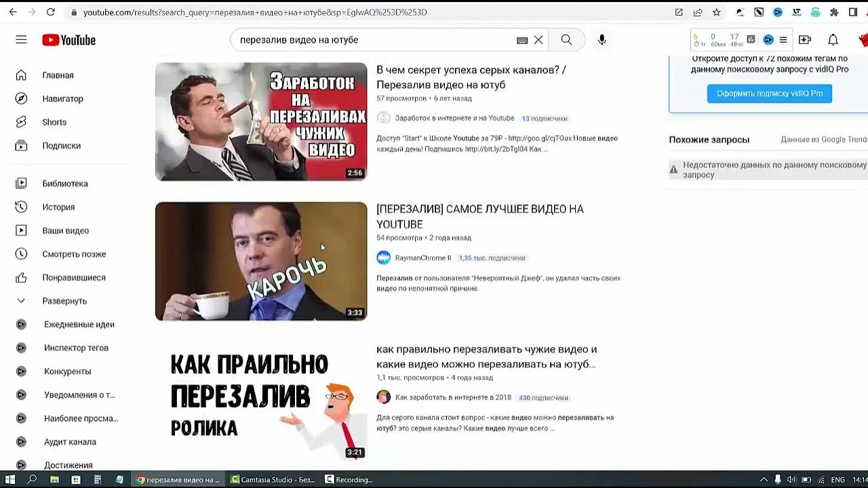Go back in browser history
Screen dimensions: 868x488
pos(12,12)
